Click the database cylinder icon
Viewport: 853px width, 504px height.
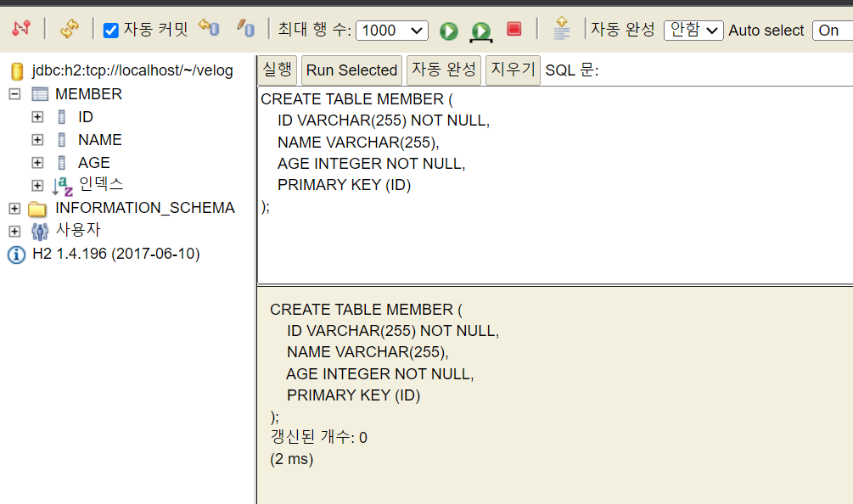click(18, 71)
